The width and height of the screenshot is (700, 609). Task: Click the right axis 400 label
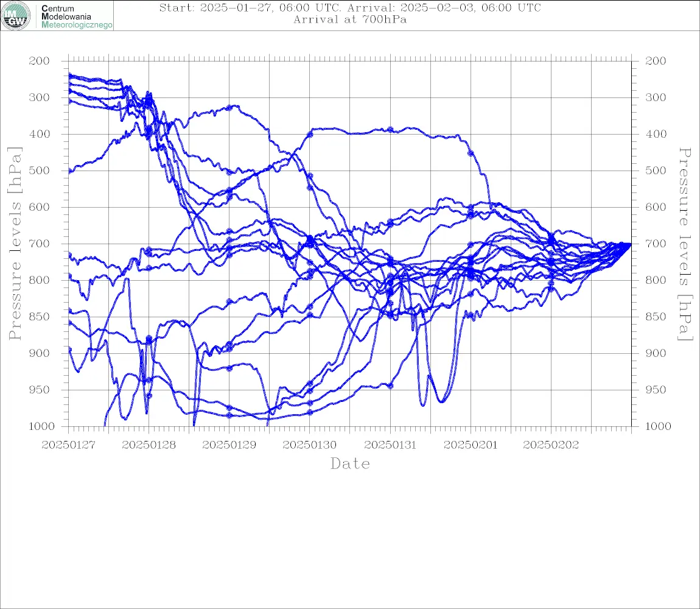(656, 134)
